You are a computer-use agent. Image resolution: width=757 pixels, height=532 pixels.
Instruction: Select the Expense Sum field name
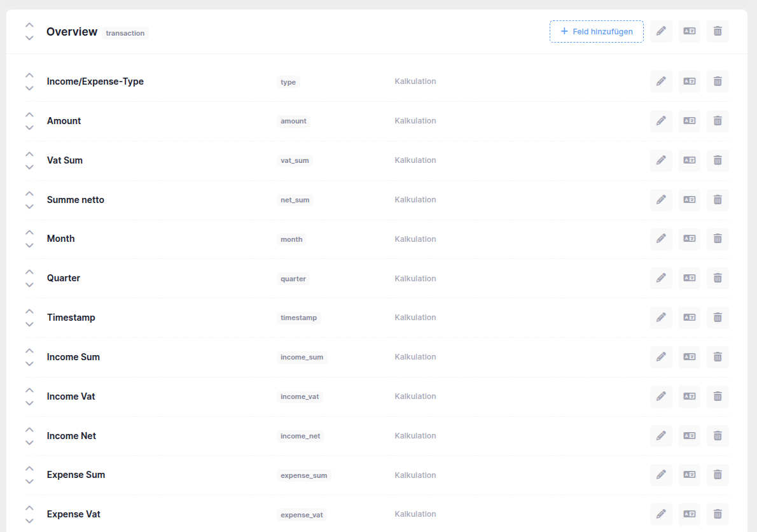tap(76, 475)
